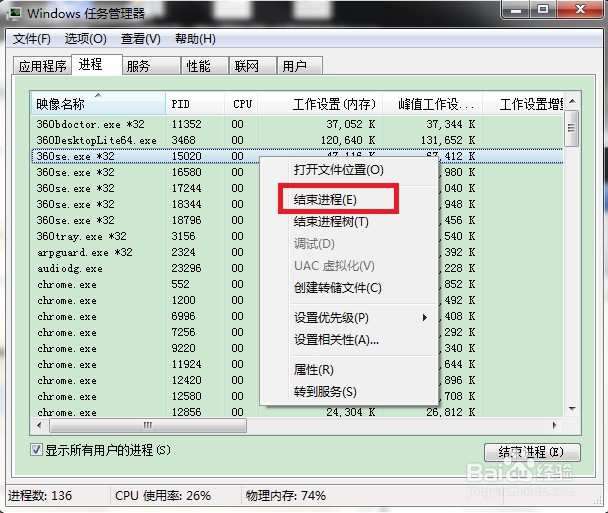Switch to the 联网 tab
This screenshot has width=608, height=513.
click(252, 66)
